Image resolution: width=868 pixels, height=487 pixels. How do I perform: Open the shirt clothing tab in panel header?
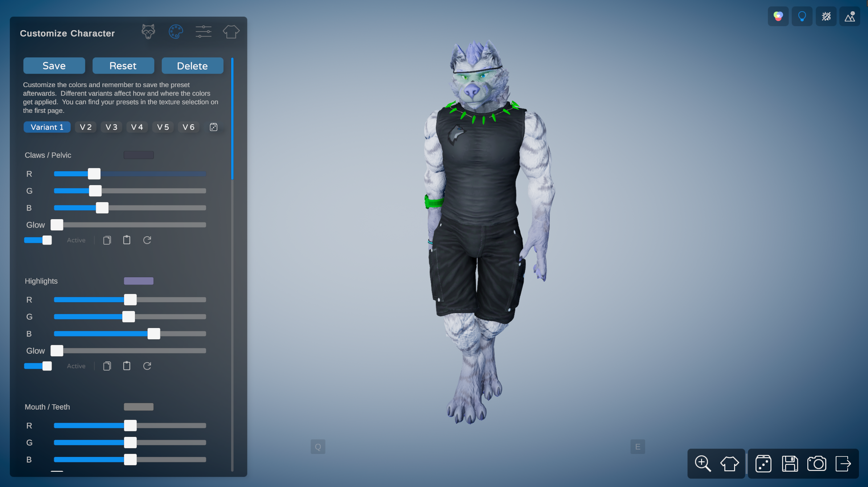(231, 32)
